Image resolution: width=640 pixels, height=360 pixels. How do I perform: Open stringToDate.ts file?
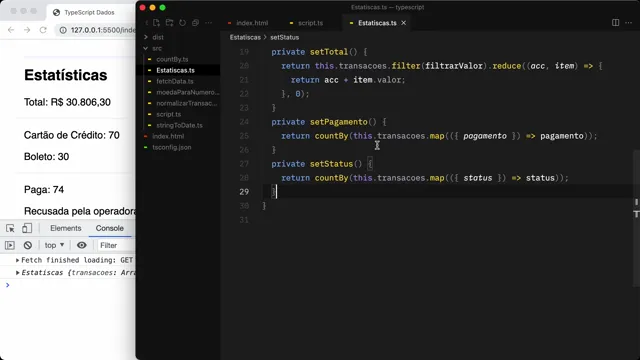tap(179, 125)
